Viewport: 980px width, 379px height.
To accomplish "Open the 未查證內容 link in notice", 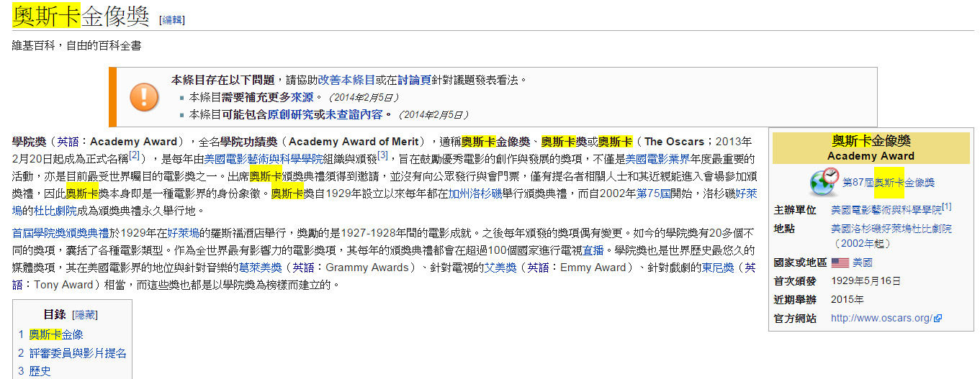I will (354, 114).
